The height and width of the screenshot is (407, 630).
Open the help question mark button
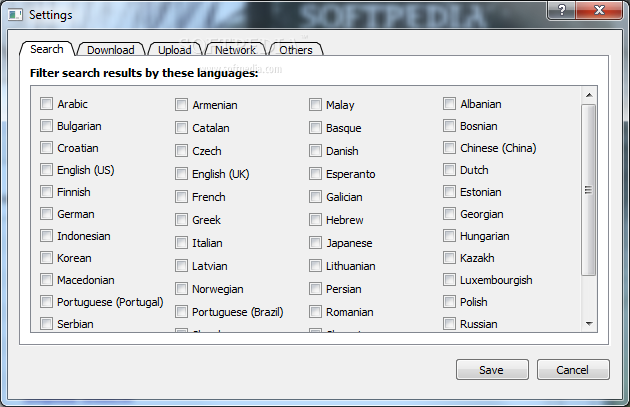coord(561,10)
